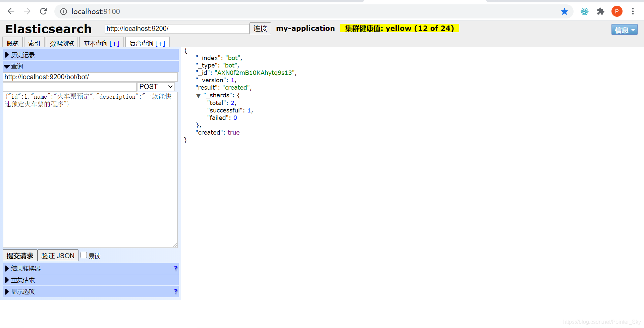Reload the localhost:9100 page
The height and width of the screenshot is (328, 644).
coord(43,11)
